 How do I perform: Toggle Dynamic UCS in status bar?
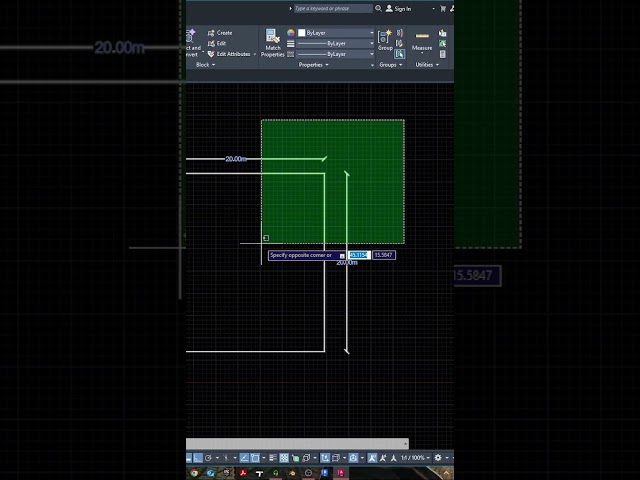coord(325,458)
